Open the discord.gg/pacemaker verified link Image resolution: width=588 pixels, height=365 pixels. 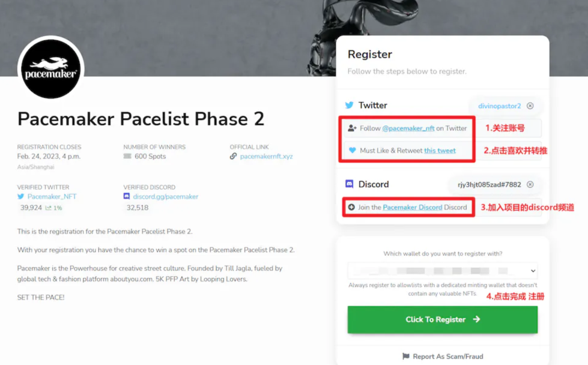click(165, 197)
